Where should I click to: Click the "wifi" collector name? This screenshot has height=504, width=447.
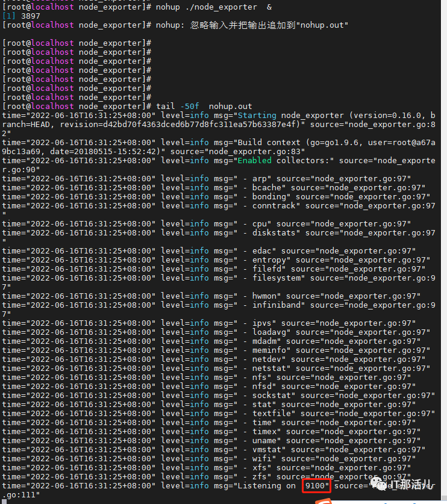tap(262, 458)
